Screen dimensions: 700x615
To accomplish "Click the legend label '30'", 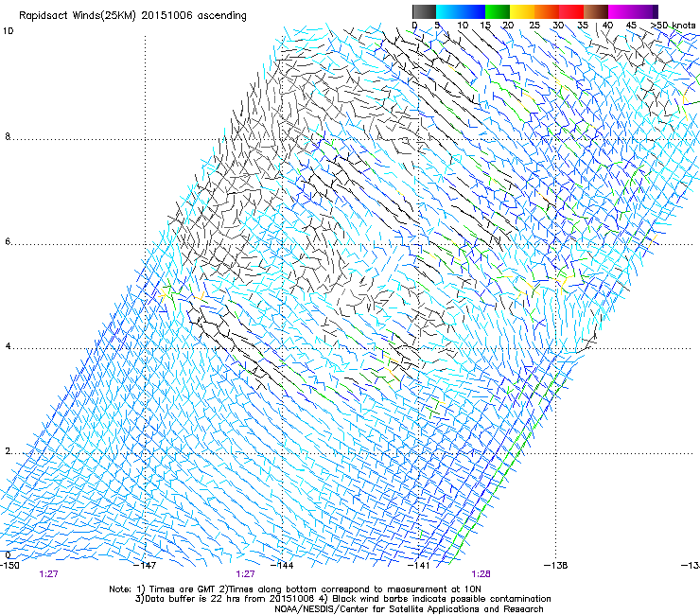I will click(x=558, y=26).
